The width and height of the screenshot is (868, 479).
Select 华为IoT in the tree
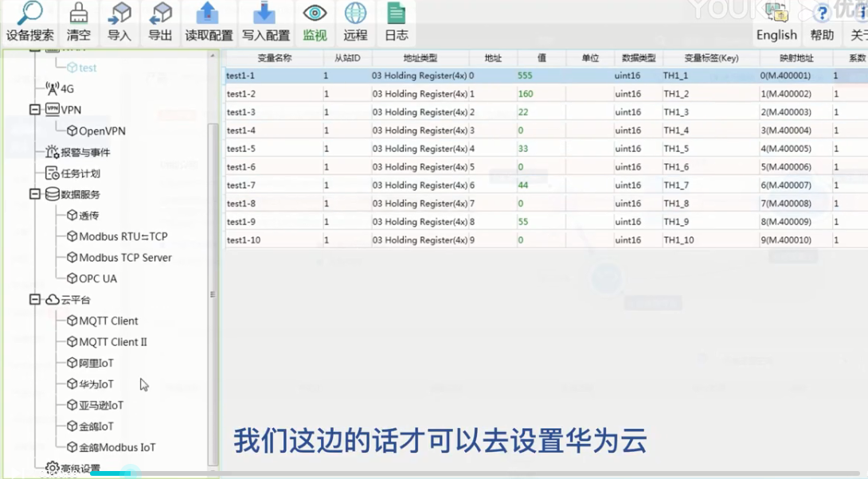click(x=96, y=384)
